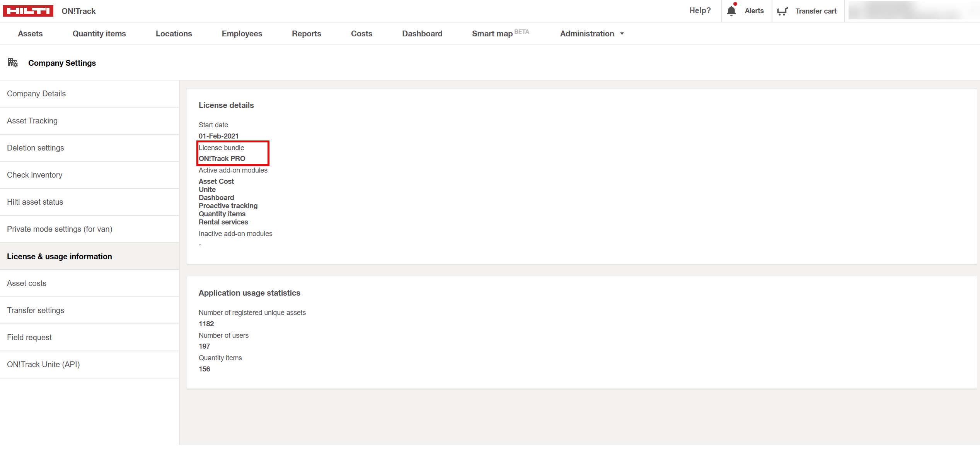
Task: Open the Help? link
Action: point(700,11)
